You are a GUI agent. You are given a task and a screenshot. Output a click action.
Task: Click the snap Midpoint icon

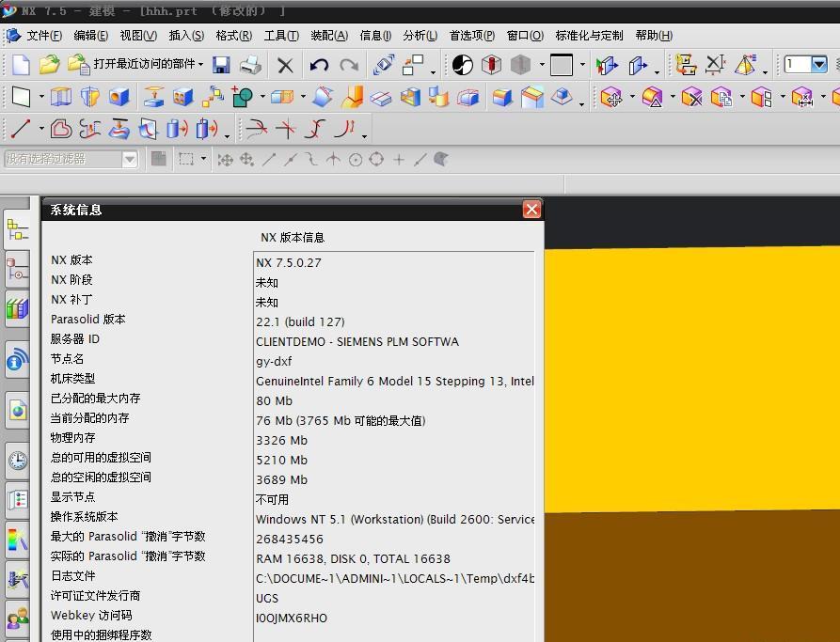point(291,159)
